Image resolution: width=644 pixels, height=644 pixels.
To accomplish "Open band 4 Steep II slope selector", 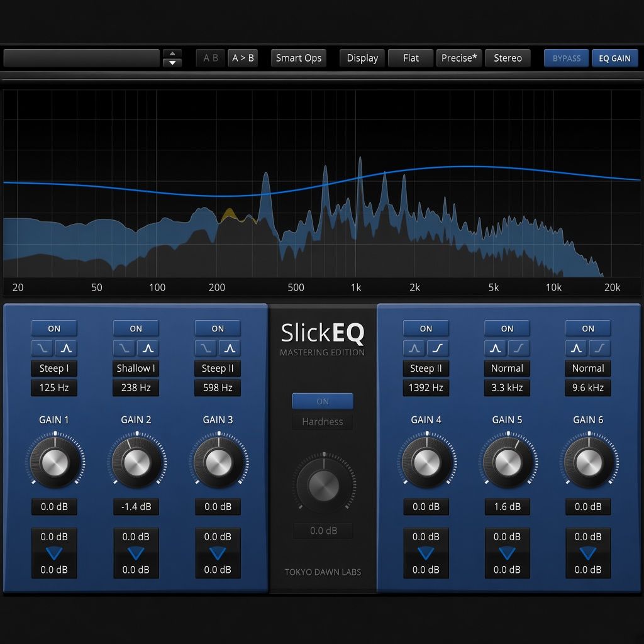I will 426,369.
